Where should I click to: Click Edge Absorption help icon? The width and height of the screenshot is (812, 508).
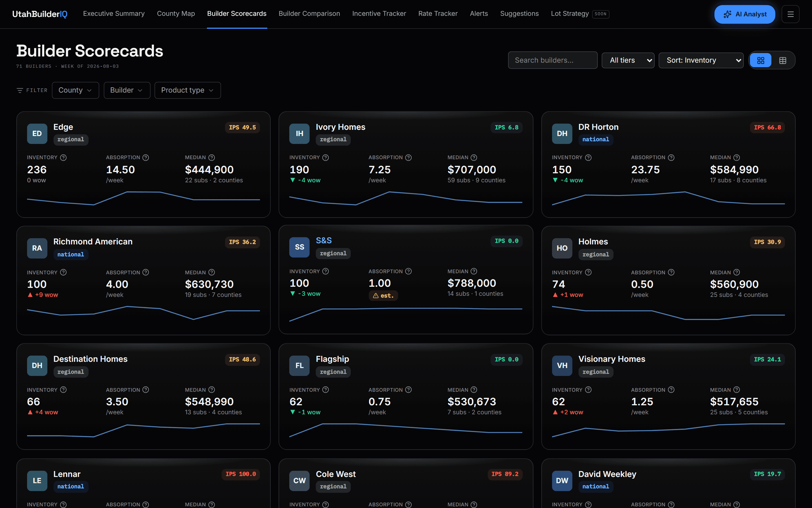[145, 157]
